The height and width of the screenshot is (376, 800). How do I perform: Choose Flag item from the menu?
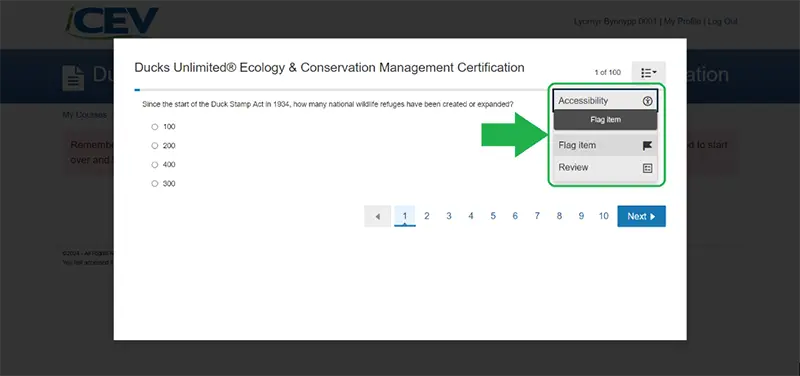coord(605,145)
